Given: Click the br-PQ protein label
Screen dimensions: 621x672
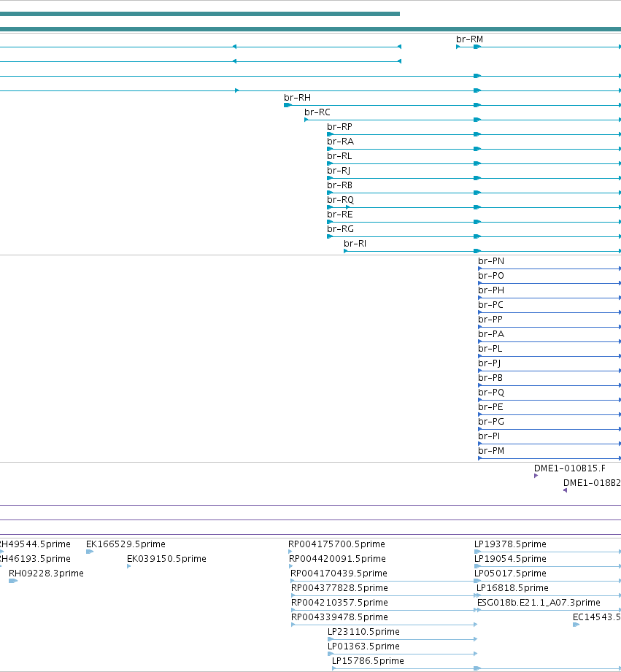Looking at the screenshot, I should (490, 392).
